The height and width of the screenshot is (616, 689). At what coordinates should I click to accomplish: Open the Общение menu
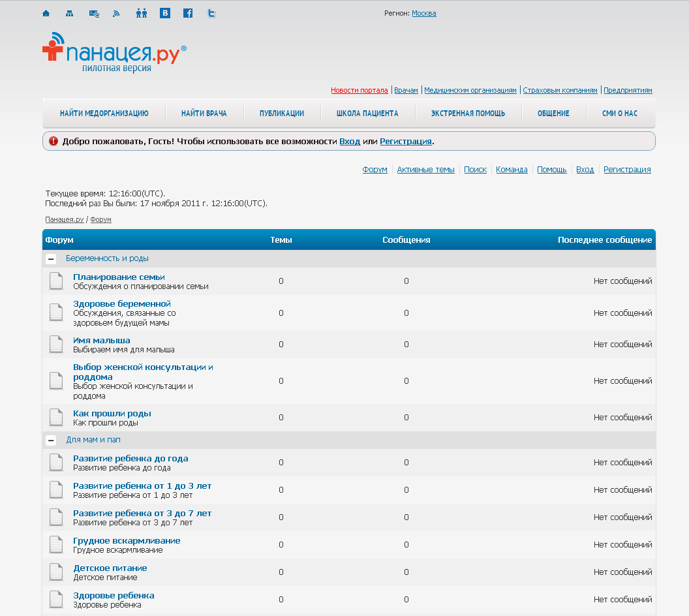click(x=553, y=114)
